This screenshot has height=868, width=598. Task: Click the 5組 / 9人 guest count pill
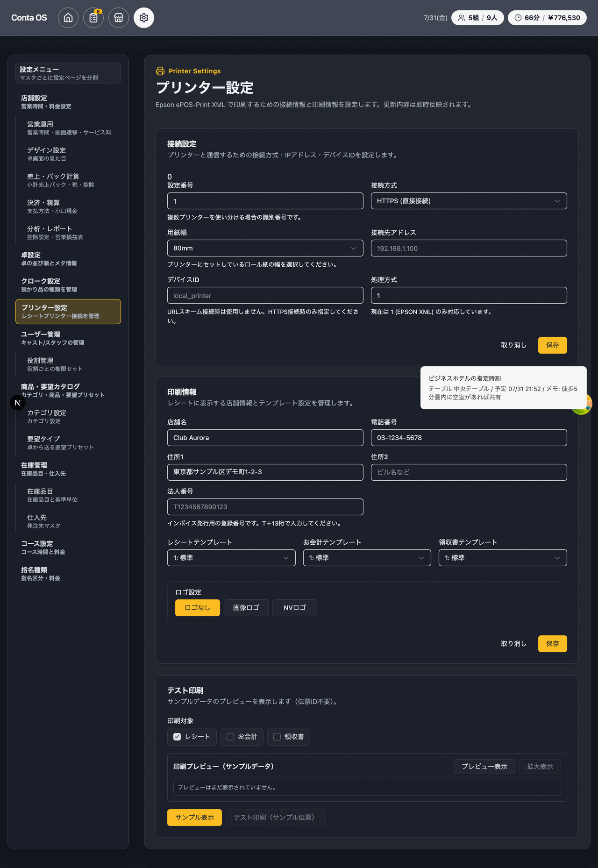(x=477, y=18)
